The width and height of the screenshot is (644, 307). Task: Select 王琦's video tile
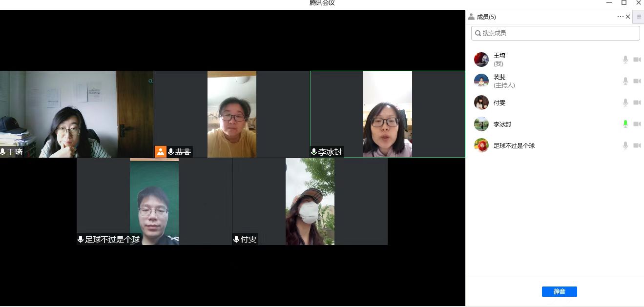77,114
